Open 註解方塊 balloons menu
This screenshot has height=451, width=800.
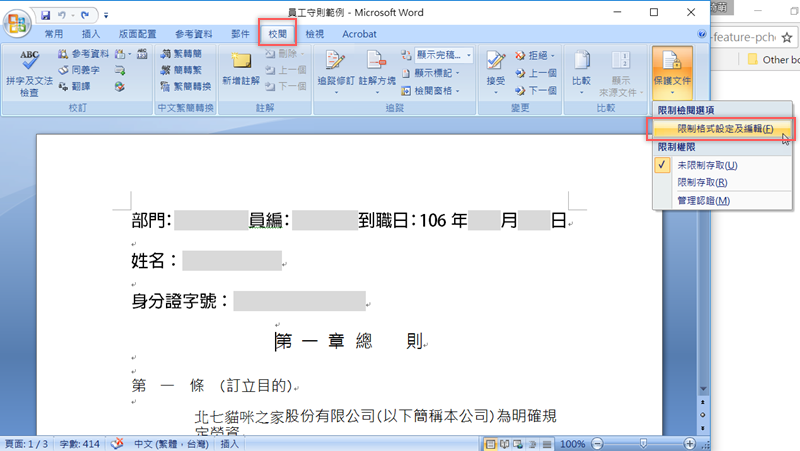coord(377,72)
